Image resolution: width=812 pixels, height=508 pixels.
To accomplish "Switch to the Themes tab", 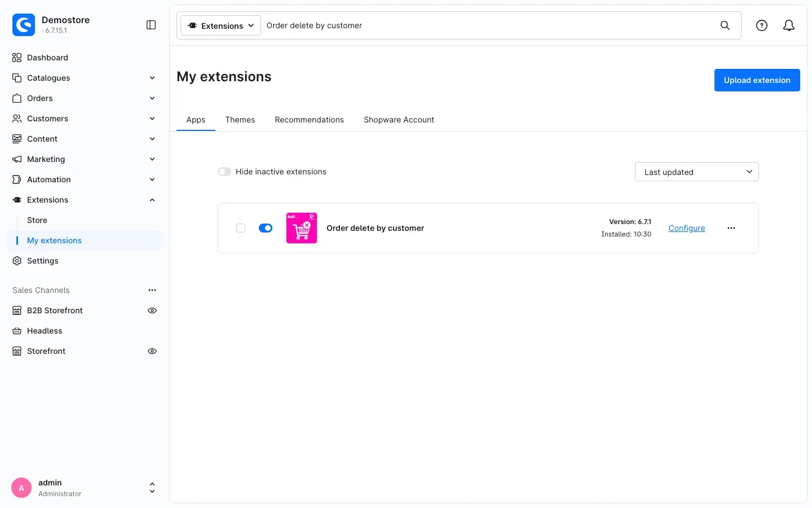I will coord(240,120).
